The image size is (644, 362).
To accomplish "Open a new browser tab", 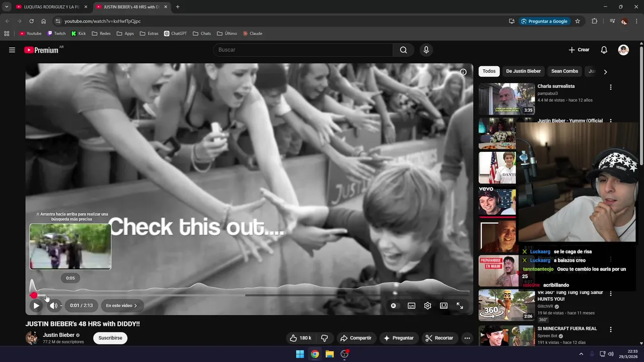I will click(178, 7).
